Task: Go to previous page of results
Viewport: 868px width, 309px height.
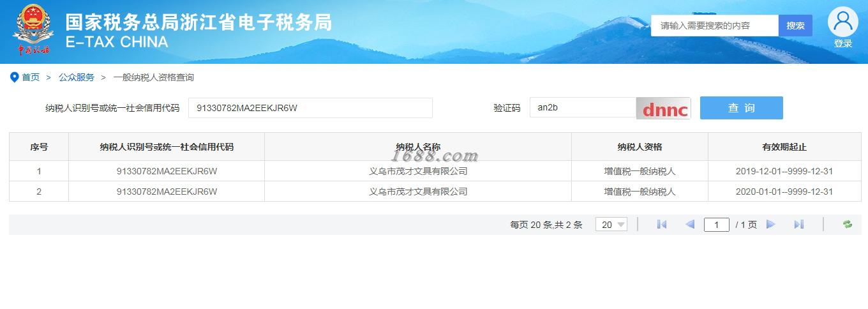Action: tap(689, 225)
